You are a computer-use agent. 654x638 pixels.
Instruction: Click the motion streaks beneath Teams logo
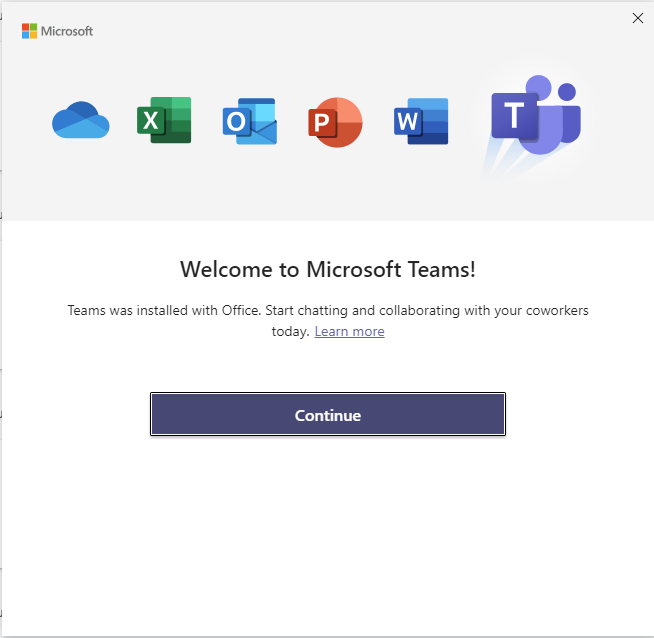pyautogui.click(x=500, y=160)
